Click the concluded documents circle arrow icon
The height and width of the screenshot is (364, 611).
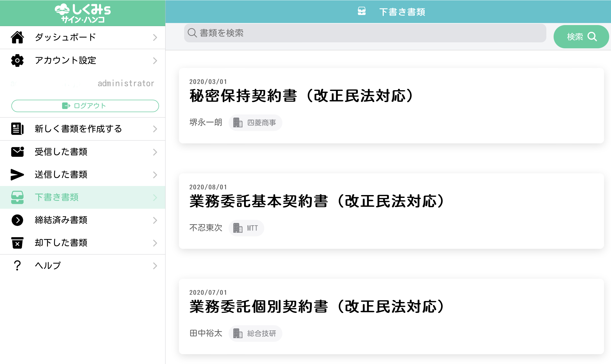pos(17,220)
